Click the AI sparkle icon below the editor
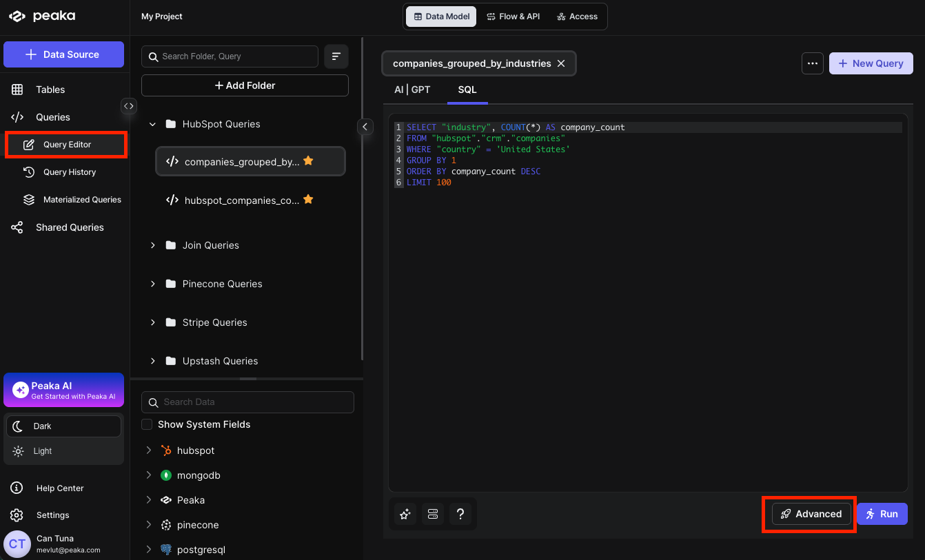Image resolution: width=925 pixels, height=560 pixels. [x=405, y=514]
